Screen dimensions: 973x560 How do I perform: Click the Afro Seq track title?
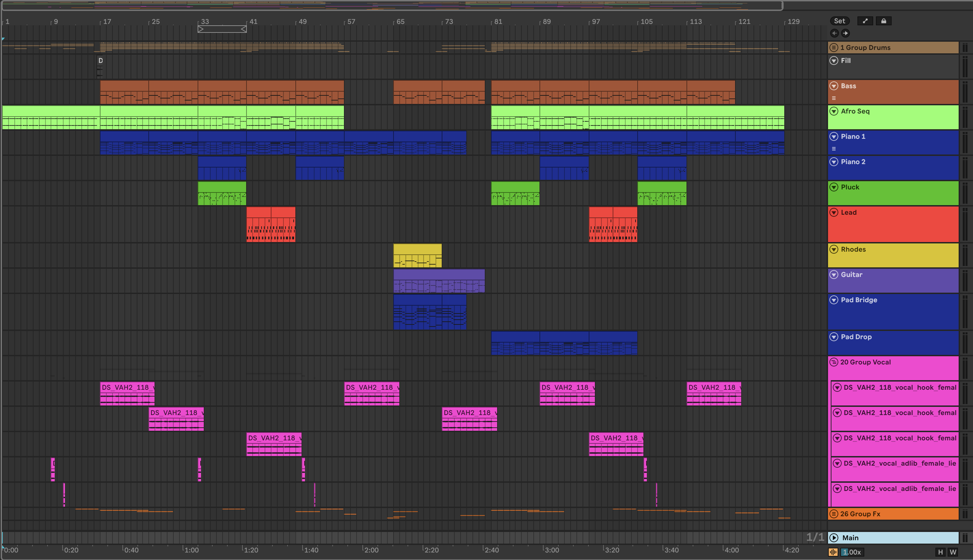855,111
